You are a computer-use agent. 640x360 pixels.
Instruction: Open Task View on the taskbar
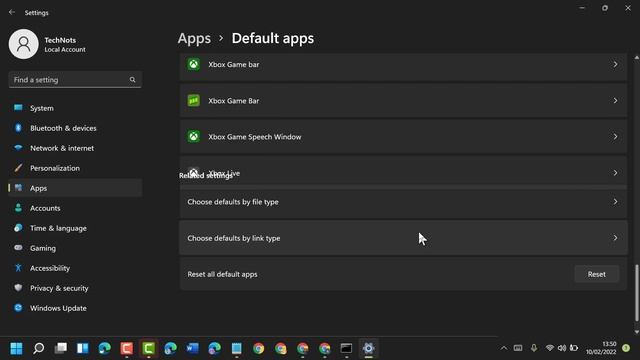point(61,349)
